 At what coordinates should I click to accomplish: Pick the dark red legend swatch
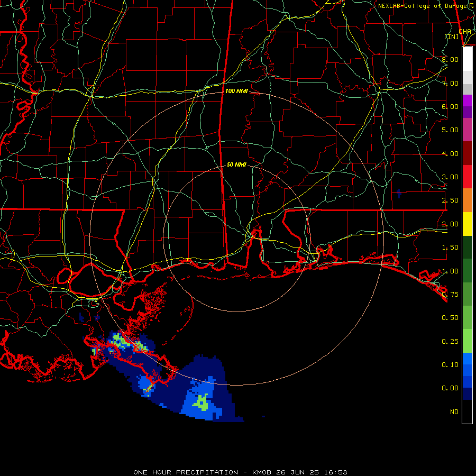click(x=467, y=153)
